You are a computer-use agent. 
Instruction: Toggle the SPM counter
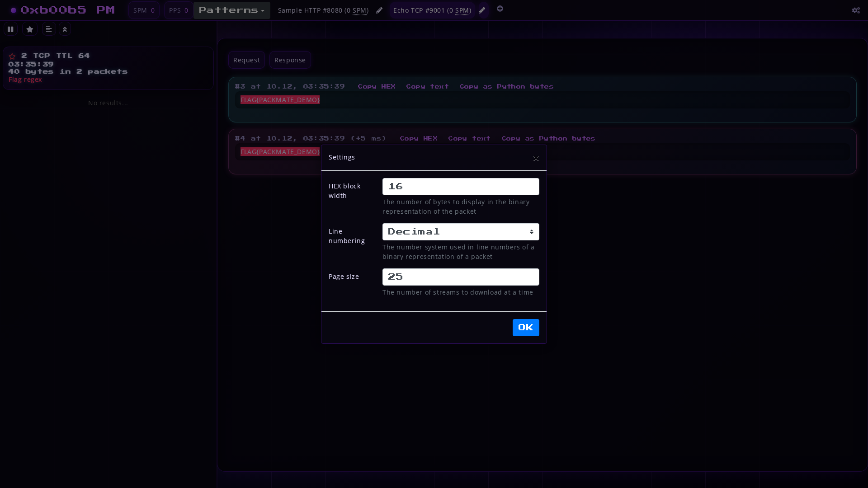pyautogui.click(x=144, y=10)
